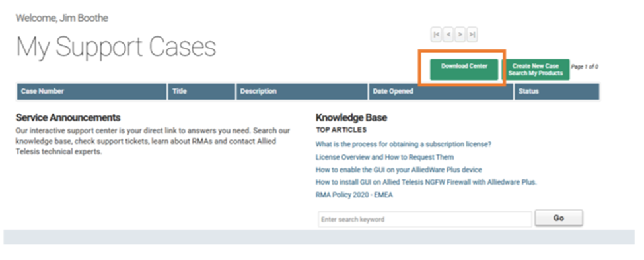
Task: Open enable GUI on AlliedWare Plus article
Action: (x=398, y=170)
